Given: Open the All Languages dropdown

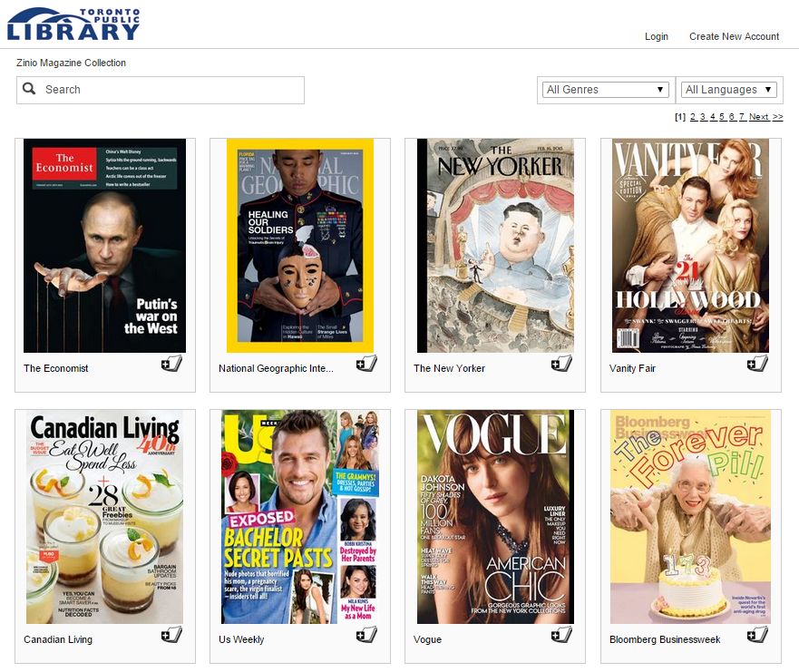Looking at the screenshot, I should [728, 90].
